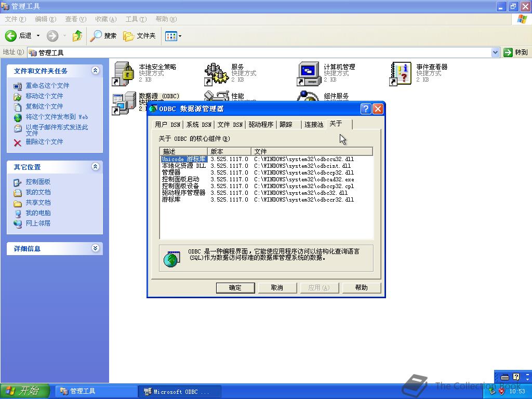This screenshot has height=399, width=532.
Task: Open the address bar dropdown arrow
Action: 495,52
